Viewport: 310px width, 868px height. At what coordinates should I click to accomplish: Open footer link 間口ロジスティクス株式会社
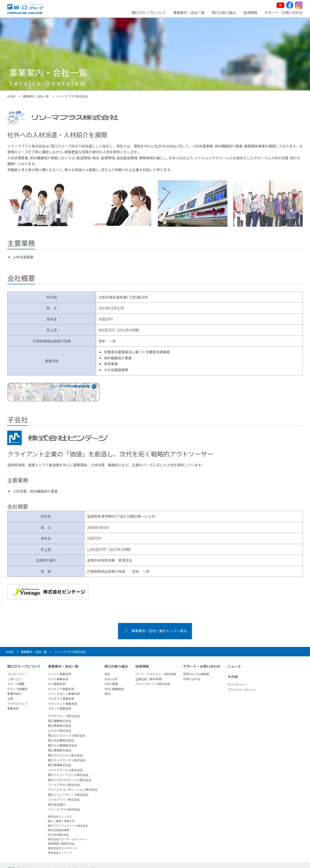(x=67, y=735)
